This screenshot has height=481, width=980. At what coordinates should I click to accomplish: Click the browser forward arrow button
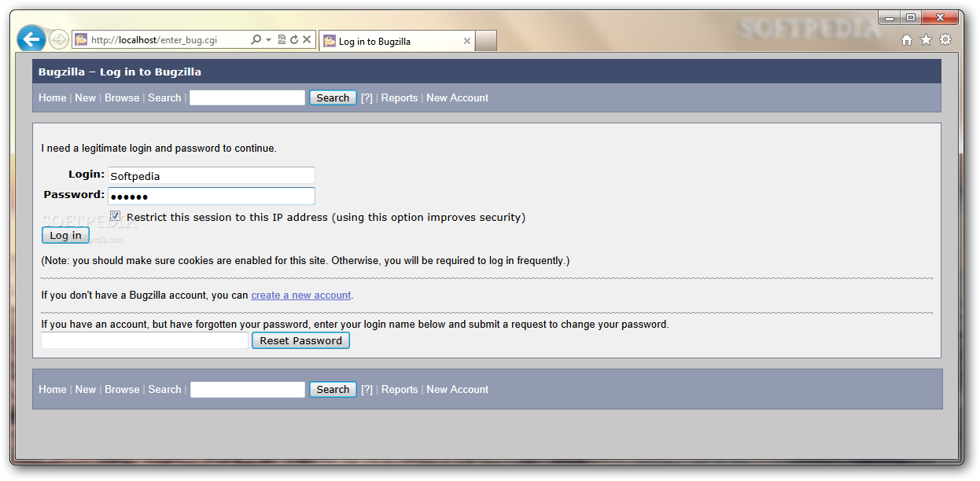(58, 39)
